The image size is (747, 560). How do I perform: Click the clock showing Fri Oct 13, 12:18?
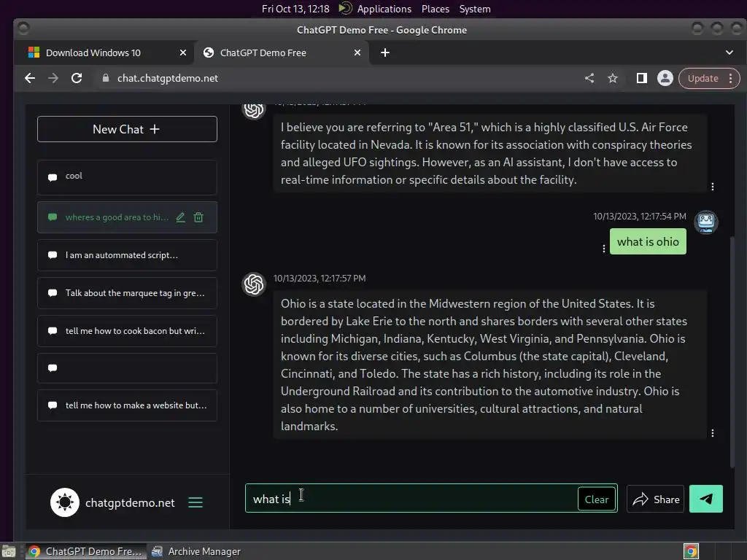tap(295, 9)
